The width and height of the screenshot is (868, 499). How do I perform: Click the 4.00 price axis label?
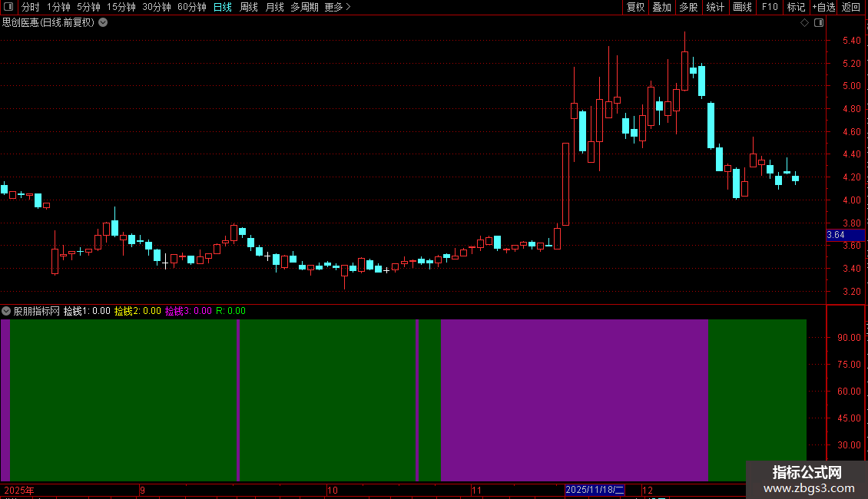pyautogui.click(x=851, y=200)
